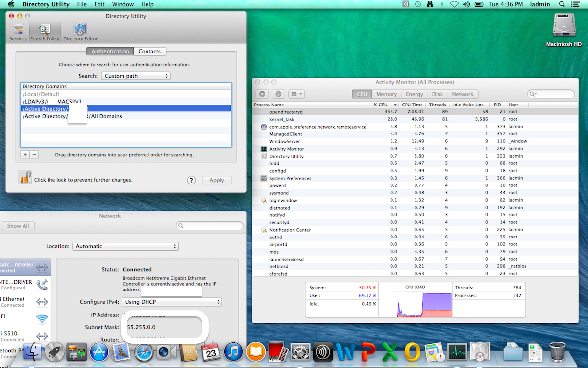This screenshot has height=368, width=588.
Task: Select the Disk tab in Activity Monitor
Action: tap(437, 94)
